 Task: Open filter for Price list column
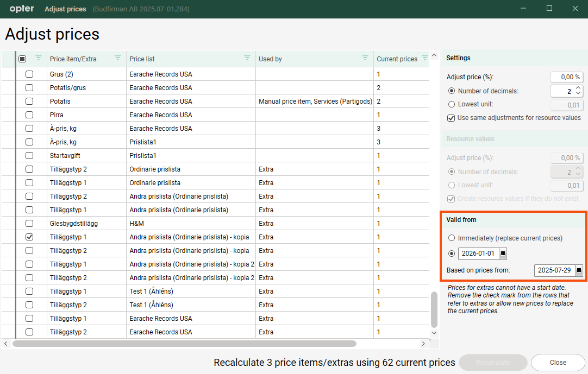click(247, 58)
